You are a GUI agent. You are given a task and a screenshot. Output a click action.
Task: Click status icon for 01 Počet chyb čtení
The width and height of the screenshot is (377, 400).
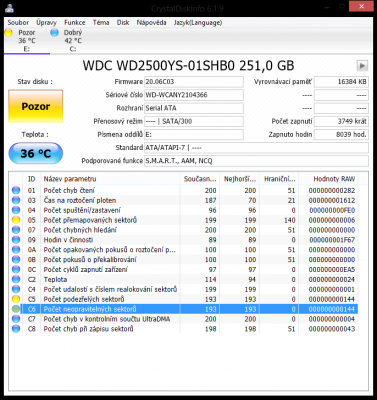(16, 190)
